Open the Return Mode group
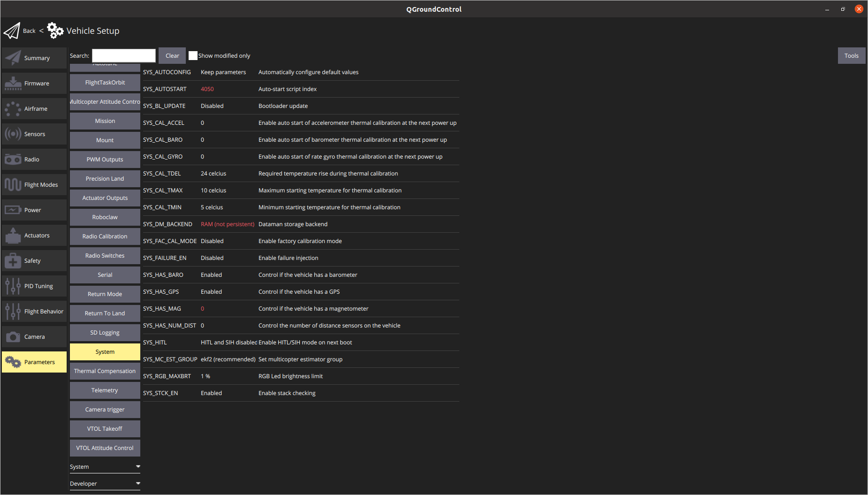The height and width of the screenshot is (495, 868). pos(105,294)
